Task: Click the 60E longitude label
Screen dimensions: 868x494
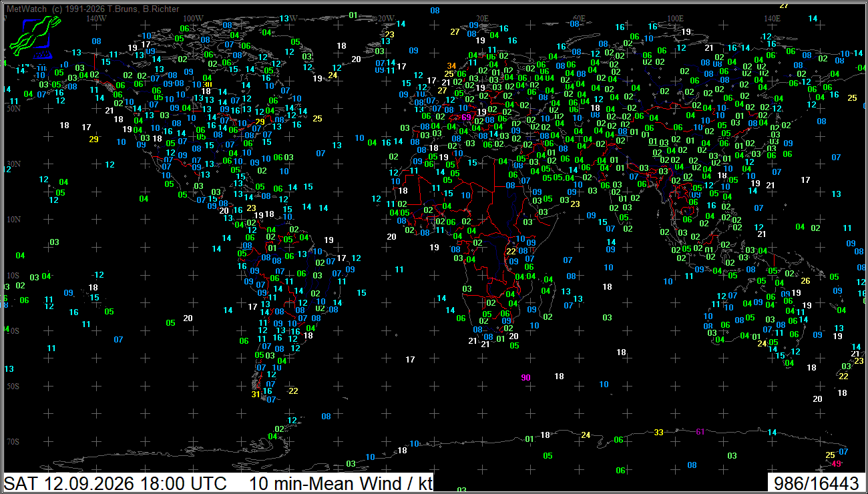Action: pyautogui.click(x=578, y=19)
